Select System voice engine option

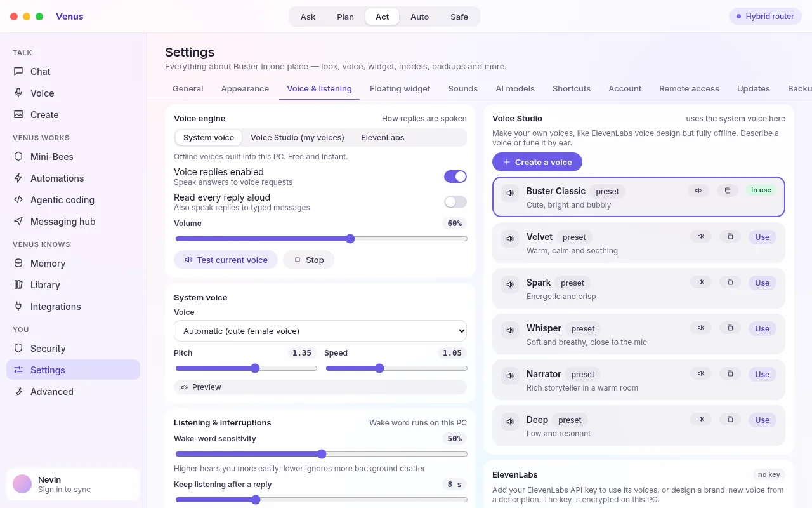[x=209, y=138]
